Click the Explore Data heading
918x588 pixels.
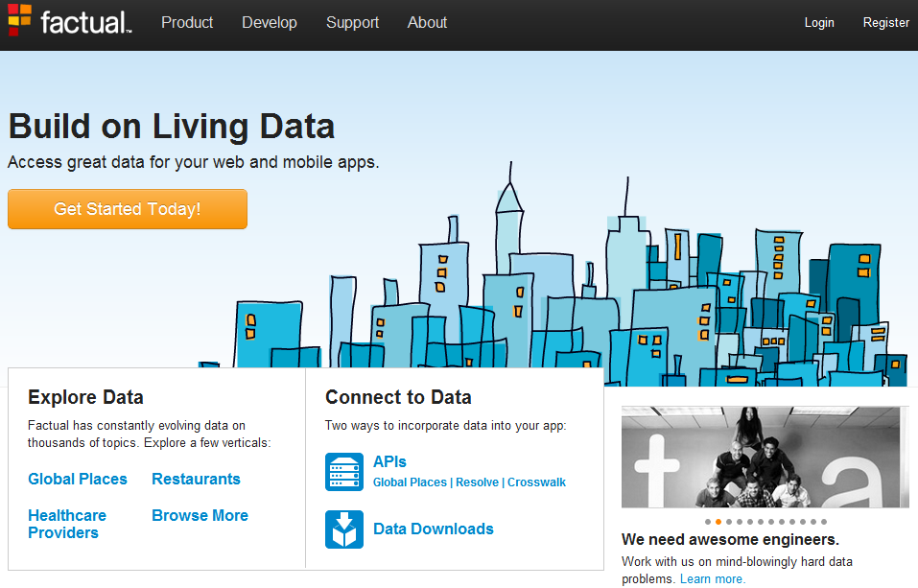coord(85,397)
